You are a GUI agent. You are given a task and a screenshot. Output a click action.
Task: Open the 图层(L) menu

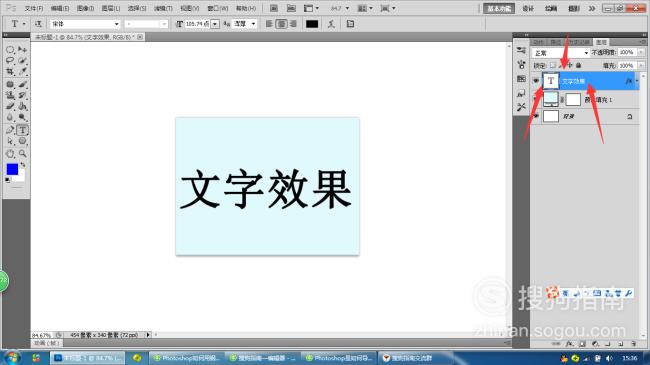[111, 8]
